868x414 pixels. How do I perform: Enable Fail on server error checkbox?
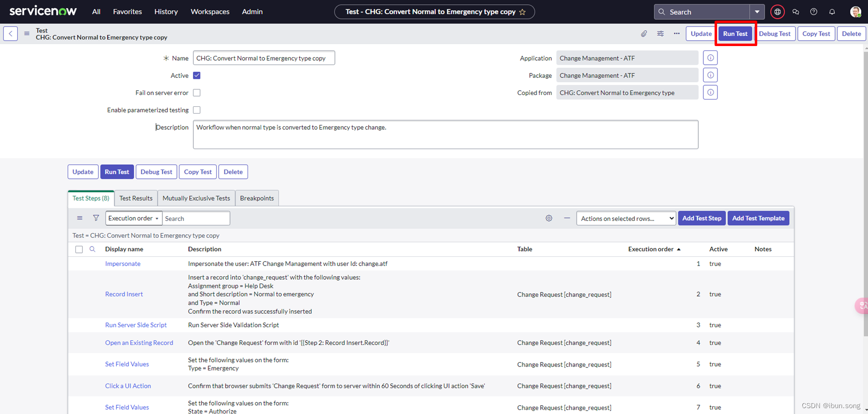pos(197,93)
